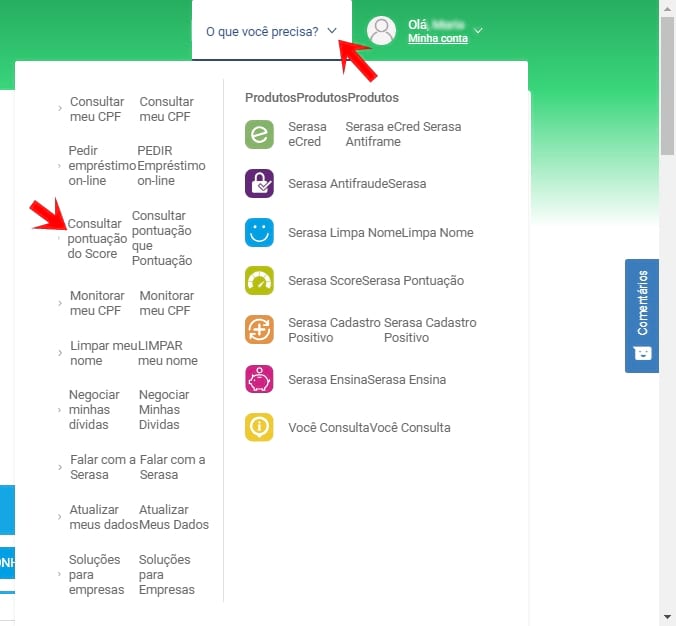Viewport: 676px width, 626px height.
Task: Click the Comentários feedback face icon
Action: tap(642, 354)
